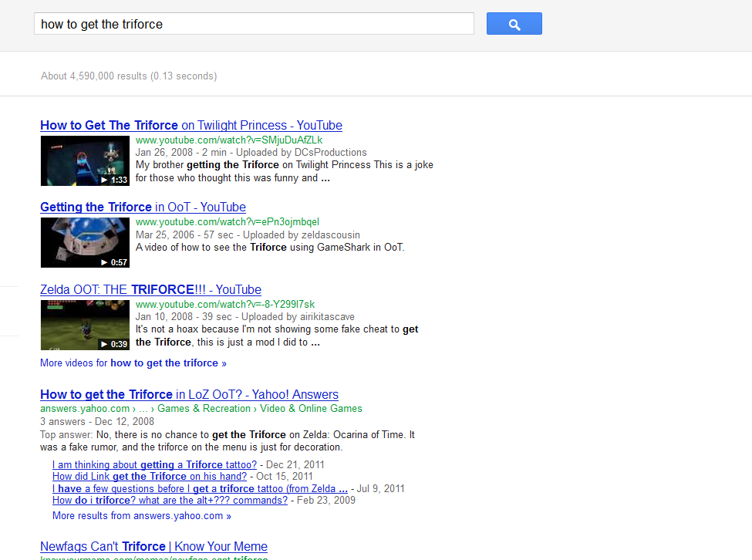Click 'More results from answers.yahoo.com'
The height and width of the screenshot is (560, 752).
coord(141,516)
